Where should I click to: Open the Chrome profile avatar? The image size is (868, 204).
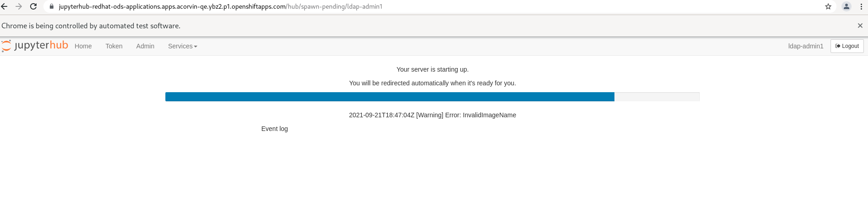[x=846, y=6]
